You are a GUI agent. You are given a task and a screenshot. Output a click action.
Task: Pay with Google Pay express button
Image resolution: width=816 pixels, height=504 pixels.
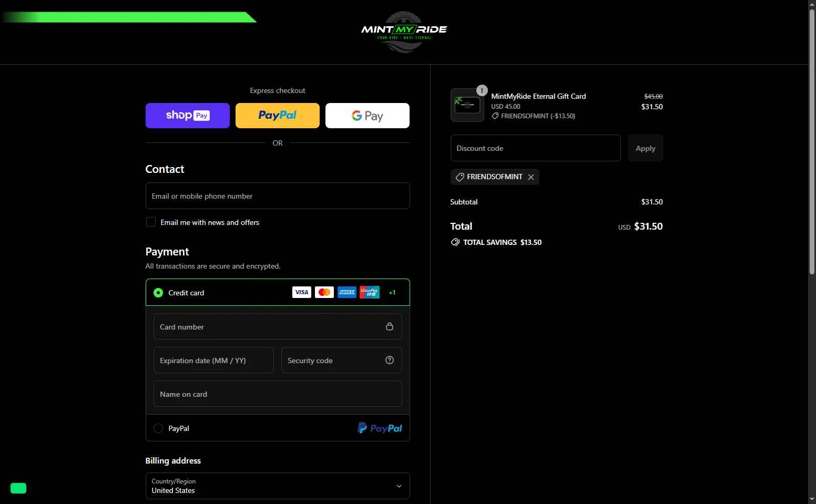pos(368,116)
